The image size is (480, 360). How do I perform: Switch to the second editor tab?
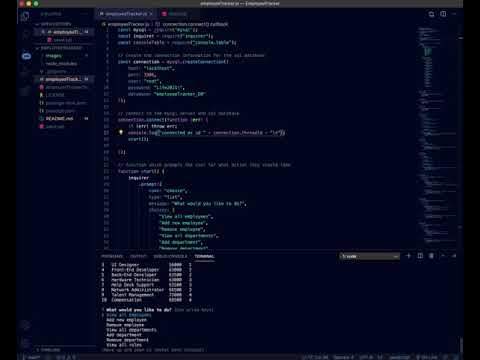point(175,14)
